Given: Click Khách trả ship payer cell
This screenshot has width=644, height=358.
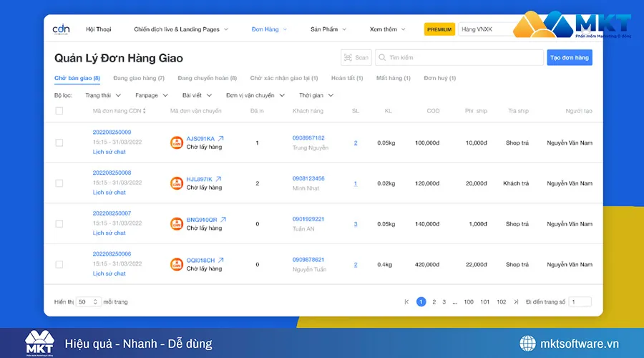Looking at the screenshot, I should coord(516,183).
